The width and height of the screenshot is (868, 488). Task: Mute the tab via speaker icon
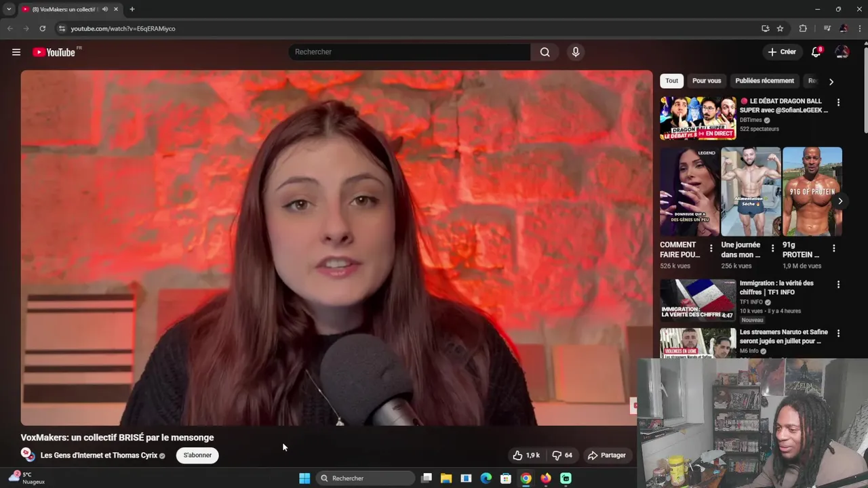point(104,9)
